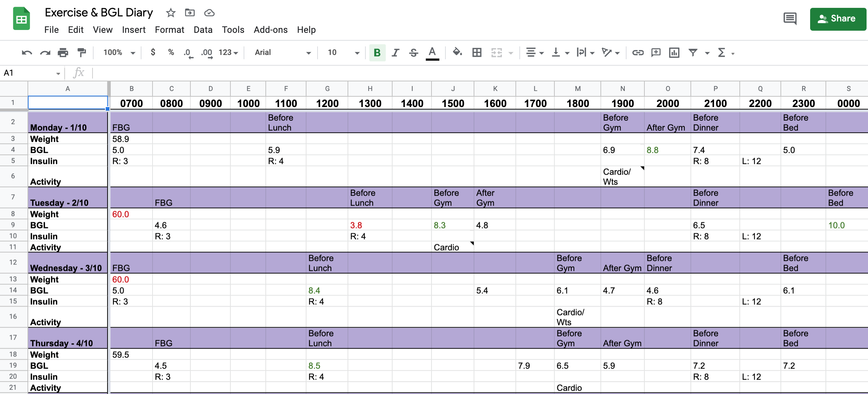
Task: Open the Add-ons menu
Action: pyautogui.click(x=270, y=30)
